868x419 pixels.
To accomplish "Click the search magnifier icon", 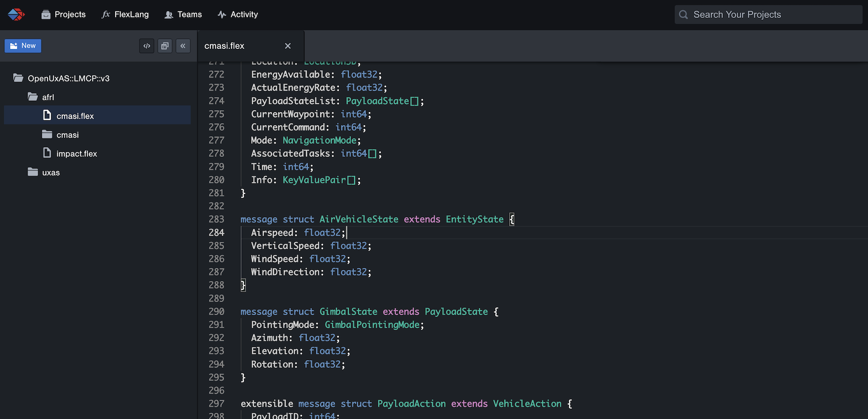I will pos(683,14).
